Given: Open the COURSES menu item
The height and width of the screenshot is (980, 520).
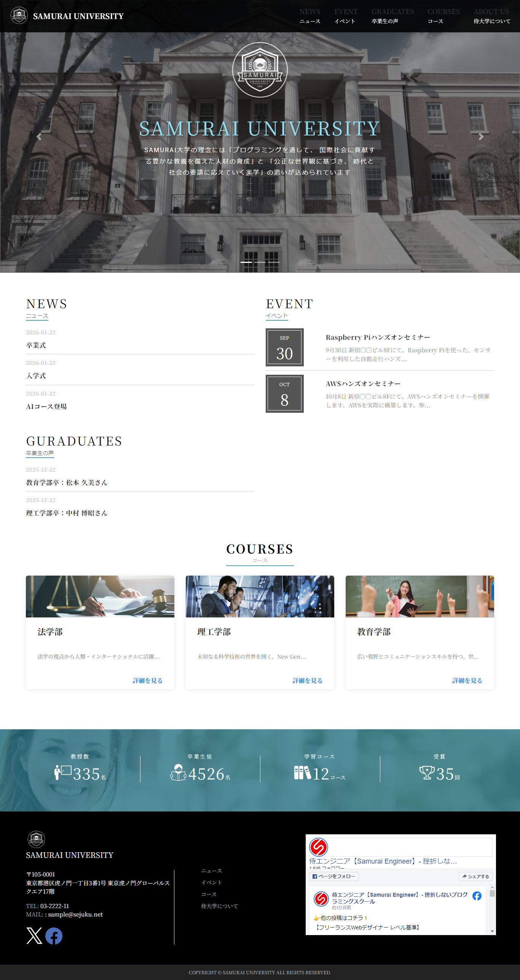Looking at the screenshot, I should (x=443, y=16).
